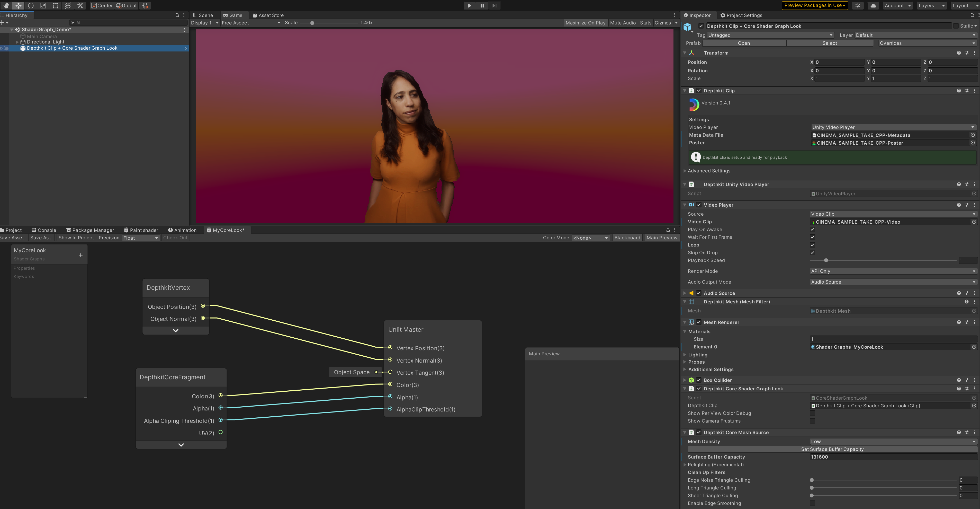Viewport: 980px width, 509px height.
Task: Select the Hand tool in toolbar
Action: click(6, 5)
